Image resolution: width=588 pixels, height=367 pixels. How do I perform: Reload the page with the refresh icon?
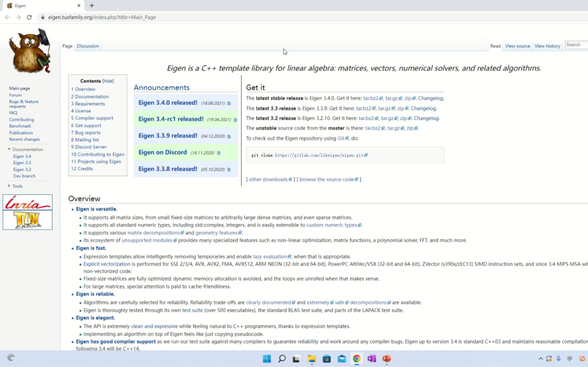(29, 17)
